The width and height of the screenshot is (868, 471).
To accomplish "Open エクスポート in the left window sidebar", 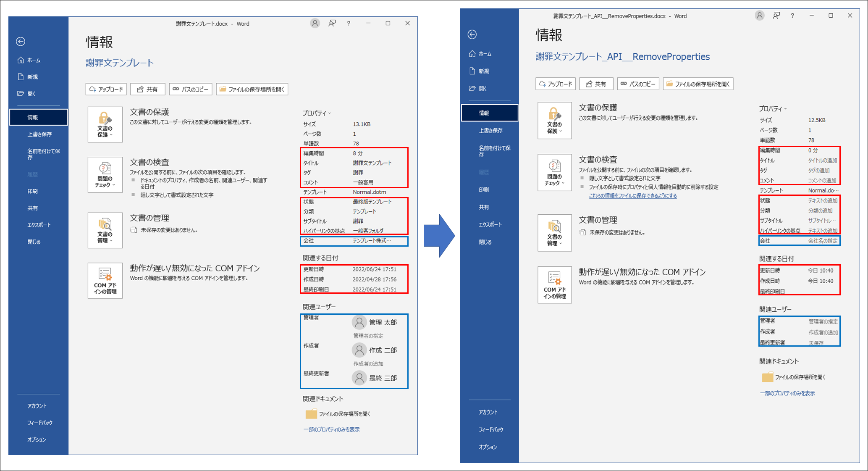I will (x=39, y=225).
